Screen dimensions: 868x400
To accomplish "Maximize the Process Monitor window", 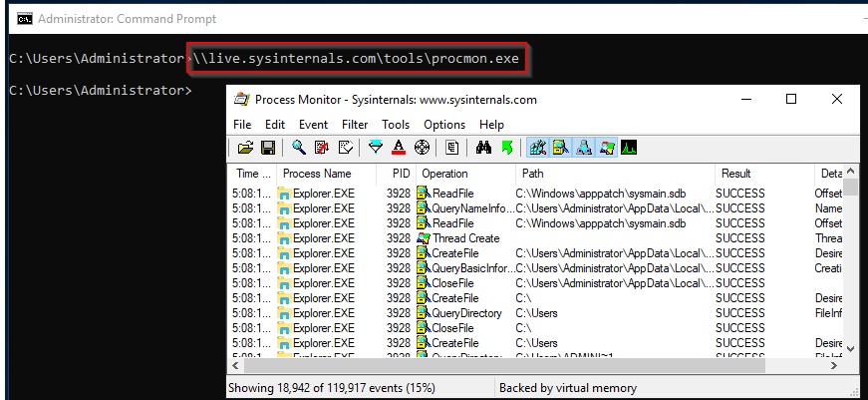I will click(791, 99).
